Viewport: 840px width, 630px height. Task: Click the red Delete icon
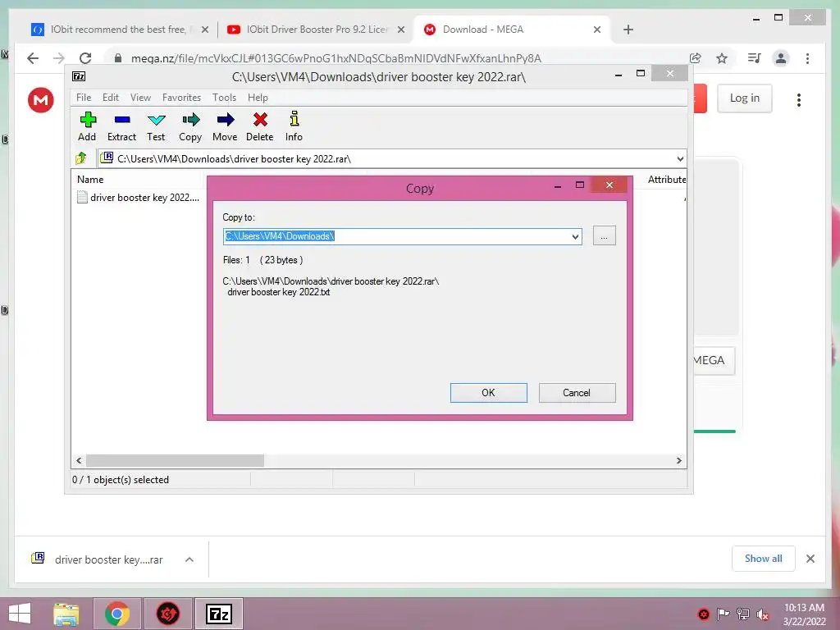click(260, 126)
